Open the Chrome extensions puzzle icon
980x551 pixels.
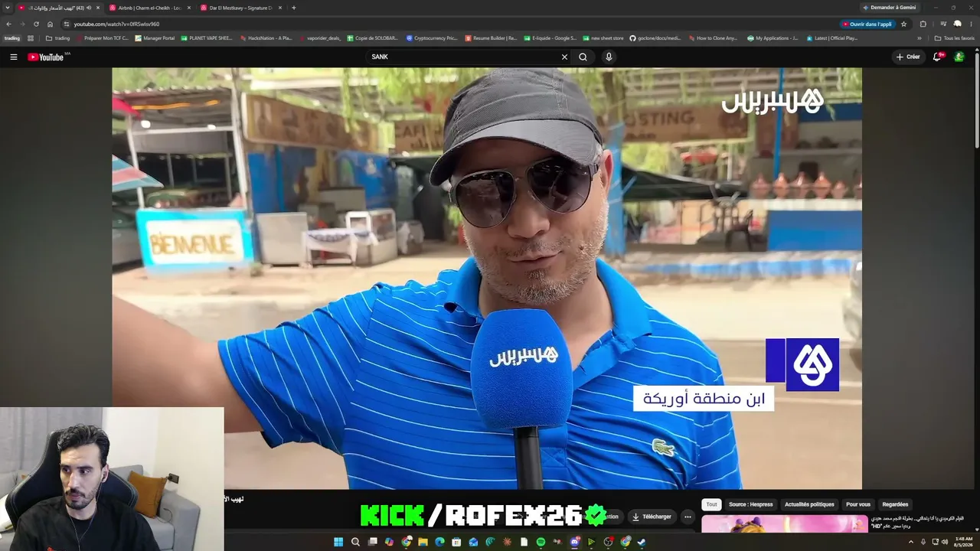pos(923,24)
